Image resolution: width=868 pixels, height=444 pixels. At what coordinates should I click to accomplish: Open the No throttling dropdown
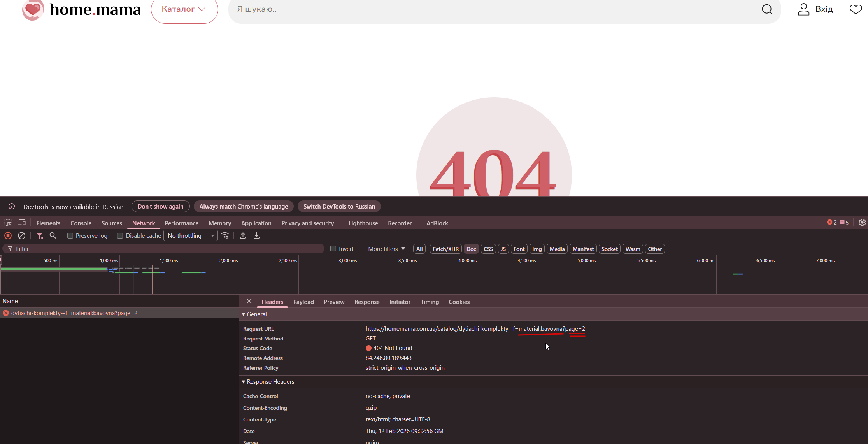click(x=191, y=235)
